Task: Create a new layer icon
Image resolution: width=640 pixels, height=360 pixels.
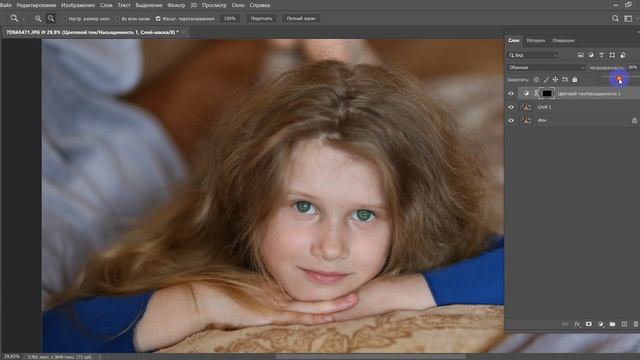Action: pos(624,324)
